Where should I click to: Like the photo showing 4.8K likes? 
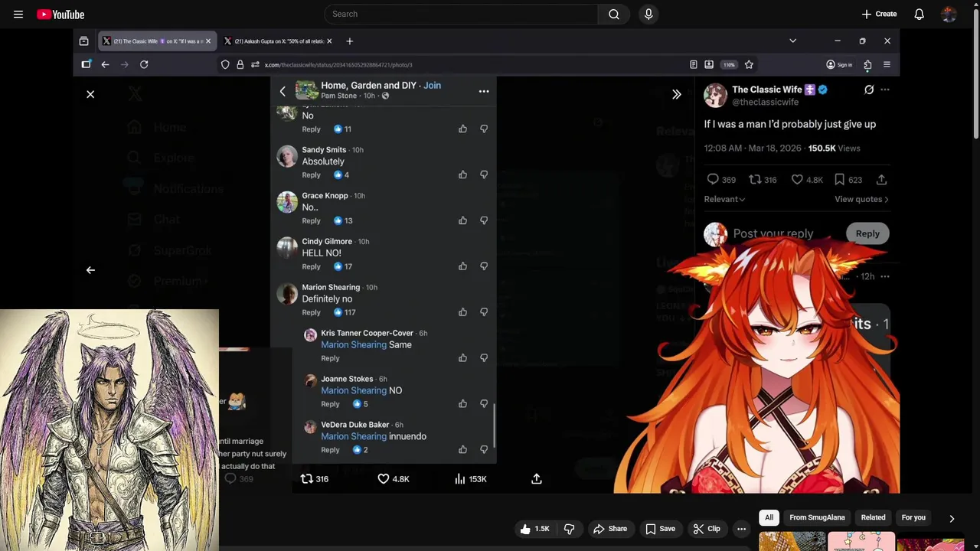point(393,479)
